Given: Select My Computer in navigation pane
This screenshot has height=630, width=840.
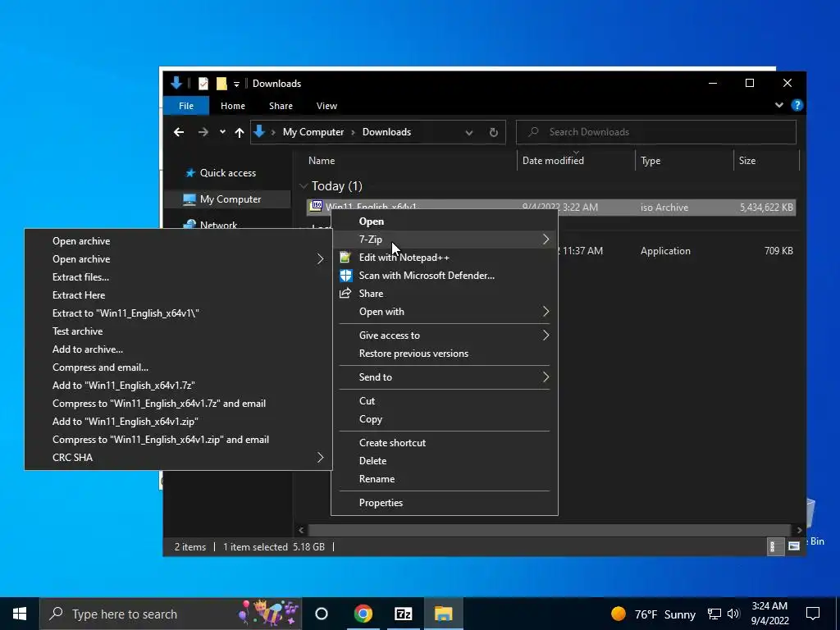Looking at the screenshot, I should 228,199.
